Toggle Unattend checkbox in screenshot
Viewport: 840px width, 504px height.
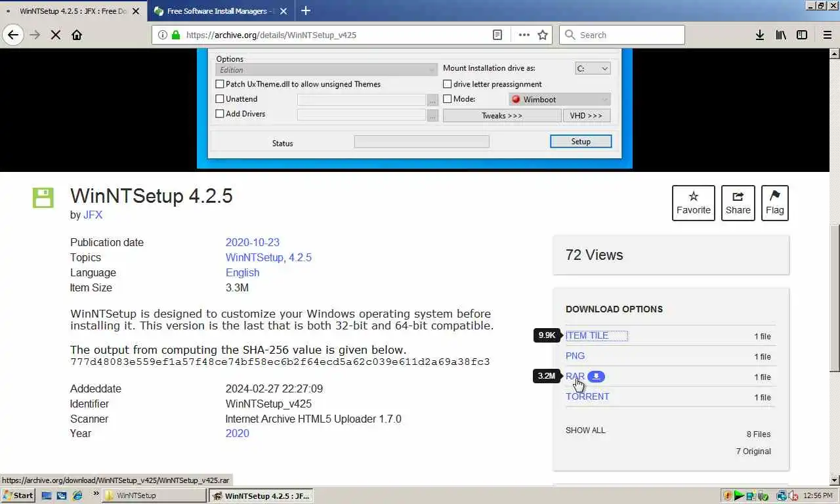point(220,99)
